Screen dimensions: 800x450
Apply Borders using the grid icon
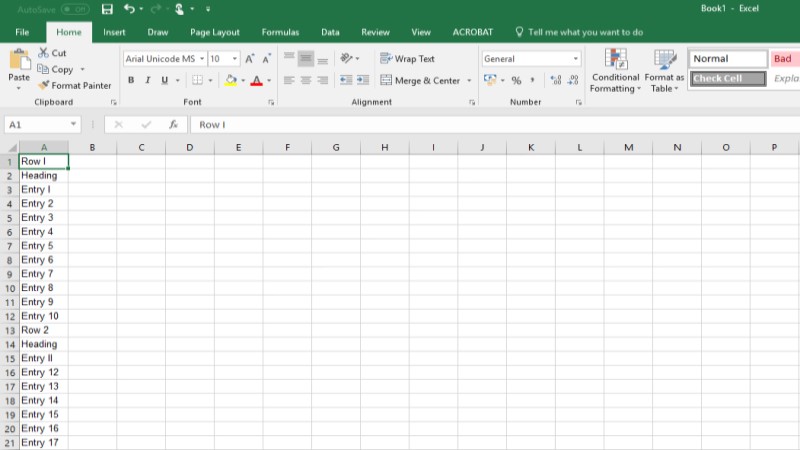pyautogui.click(x=197, y=80)
